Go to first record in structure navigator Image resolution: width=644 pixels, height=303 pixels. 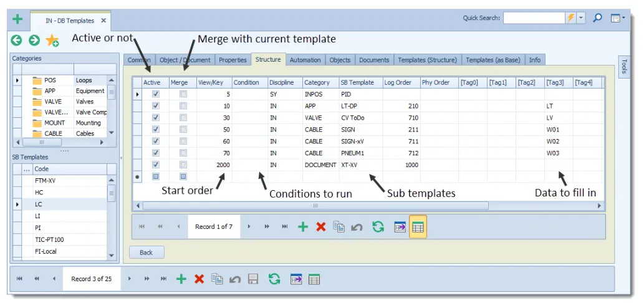142,227
